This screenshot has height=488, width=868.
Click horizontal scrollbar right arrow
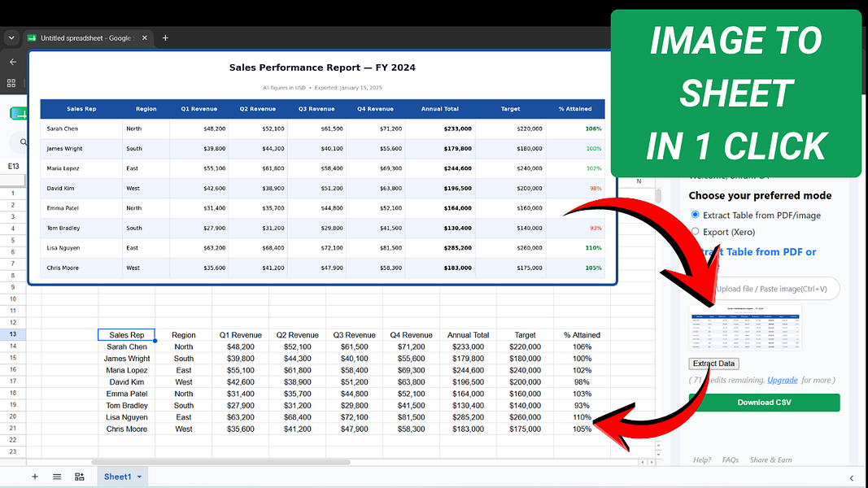652,462
